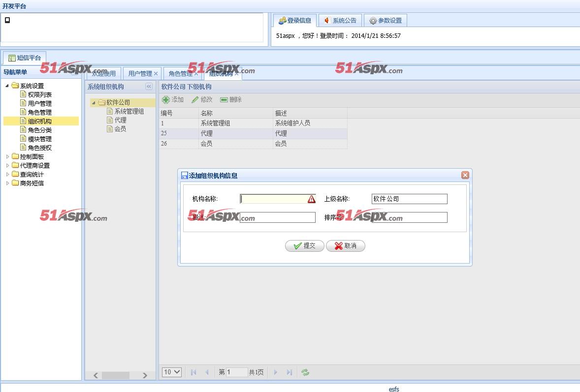Open the 参数设置 tab

click(386, 21)
